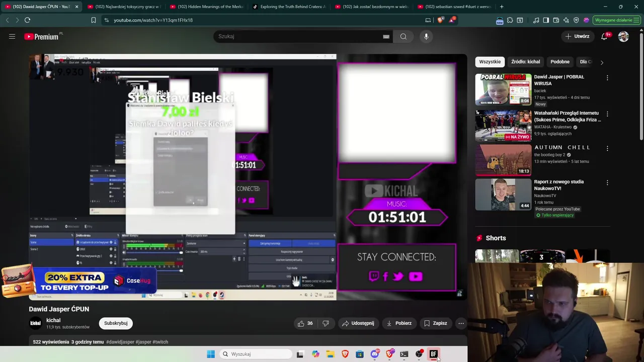Open the kichal channel name link
Viewport: 644px width, 362px height.
pyautogui.click(x=53, y=320)
